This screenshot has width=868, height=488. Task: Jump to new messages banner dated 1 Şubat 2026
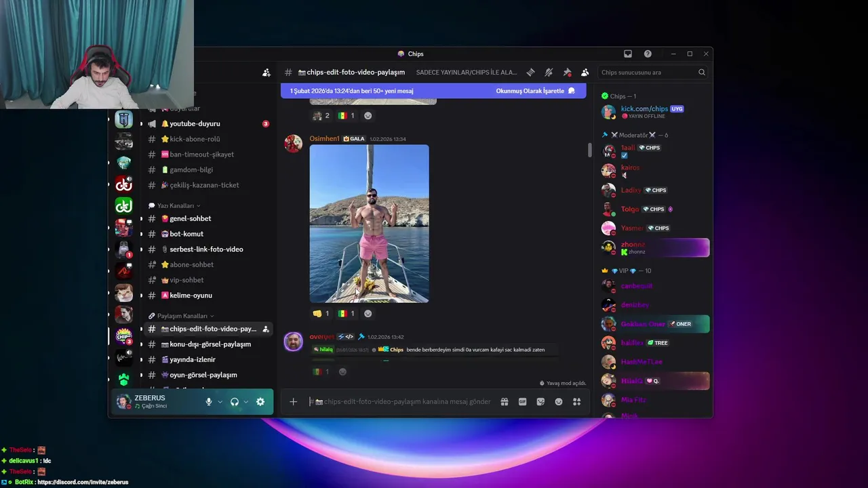click(351, 91)
